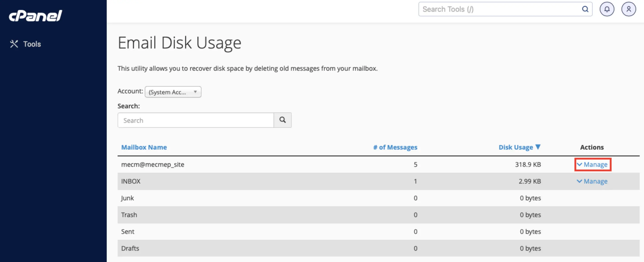Click the Disk Usage sort arrow
This screenshot has height=262, width=644.
click(538, 147)
